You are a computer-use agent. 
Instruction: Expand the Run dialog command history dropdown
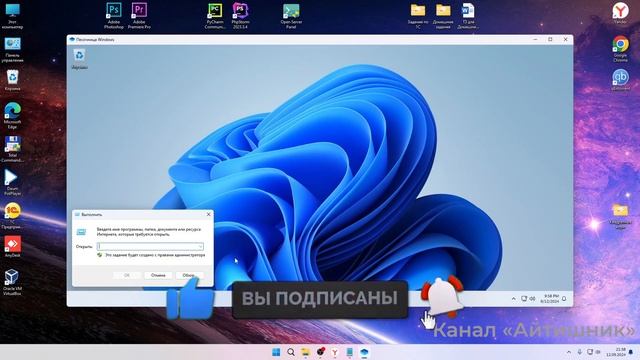[200, 247]
